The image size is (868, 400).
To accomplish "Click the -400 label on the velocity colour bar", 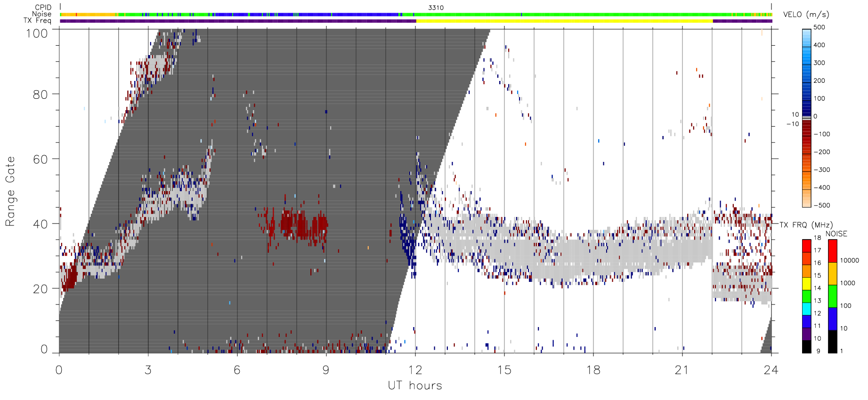I will (821, 188).
